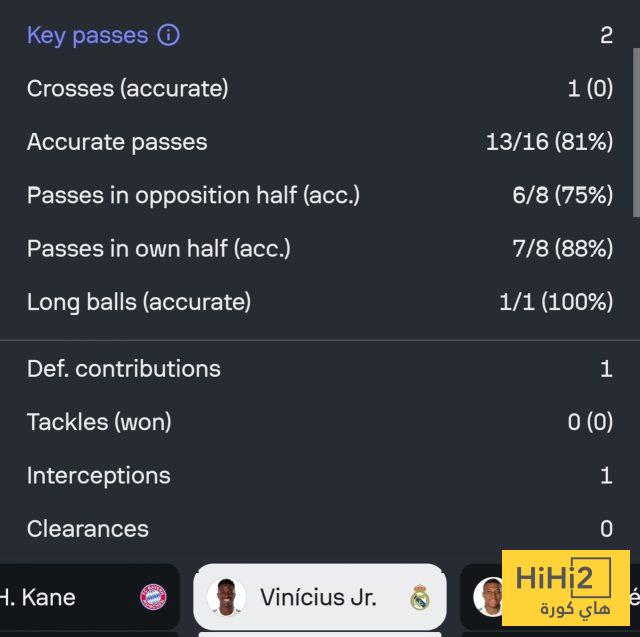The width and height of the screenshot is (640, 637).
Task: Click Vinícius Jr. player avatar
Action: pyautogui.click(x=226, y=598)
